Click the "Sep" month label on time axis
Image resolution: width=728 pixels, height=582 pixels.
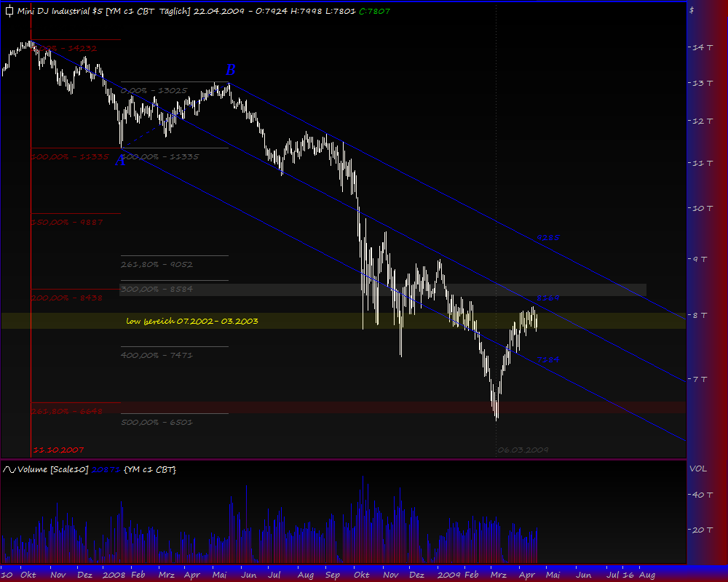click(333, 575)
